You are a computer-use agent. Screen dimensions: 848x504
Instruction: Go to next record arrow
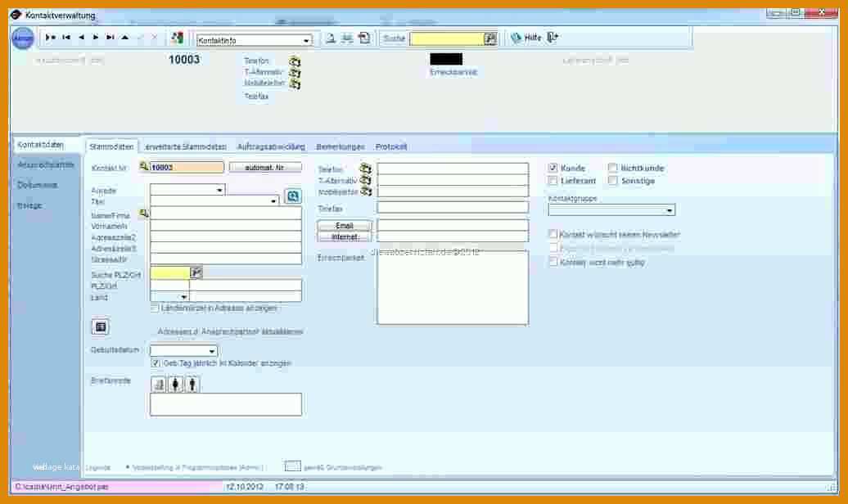point(95,38)
